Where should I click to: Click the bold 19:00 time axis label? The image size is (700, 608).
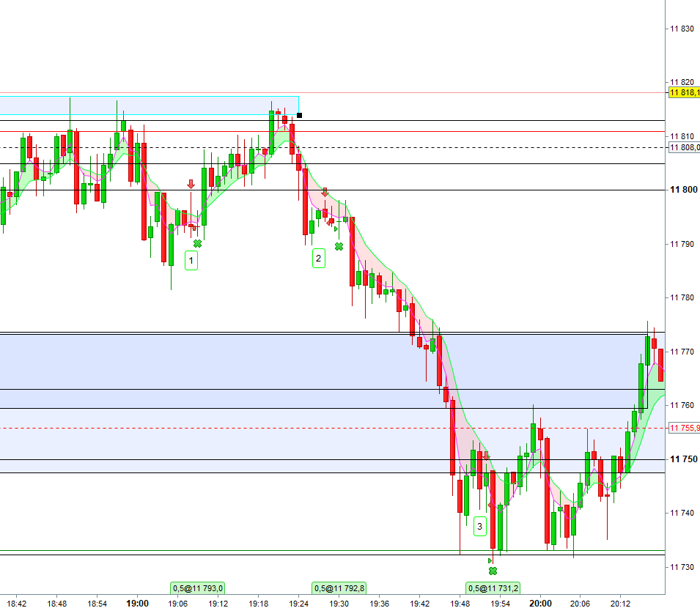(x=138, y=604)
